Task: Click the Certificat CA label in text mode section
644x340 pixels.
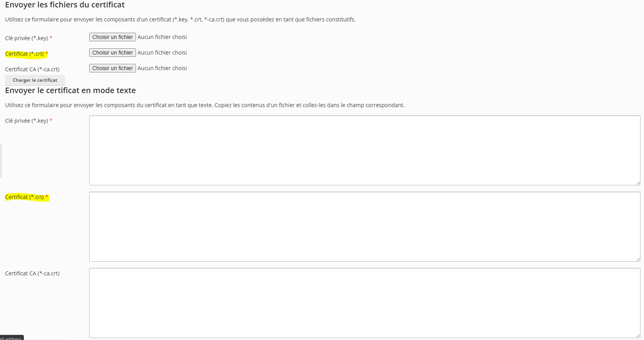Action: pyautogui.click(x=32, y=273)
